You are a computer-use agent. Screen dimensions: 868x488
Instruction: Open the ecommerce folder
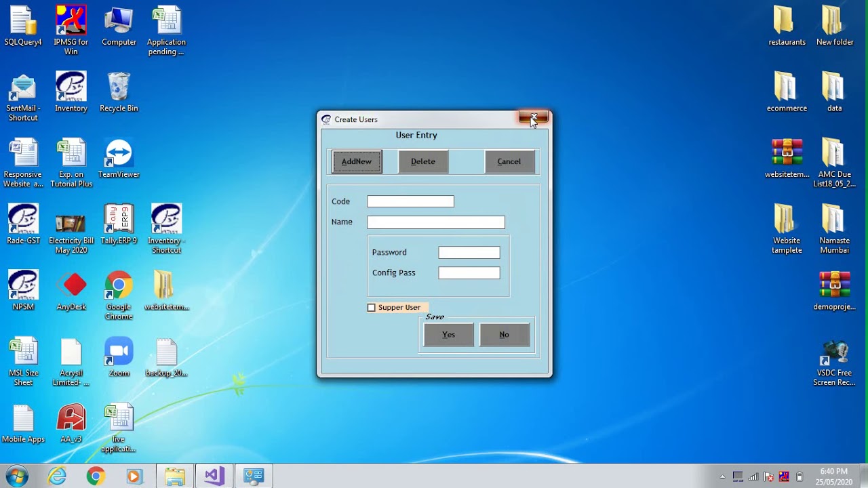coord(787,92)
